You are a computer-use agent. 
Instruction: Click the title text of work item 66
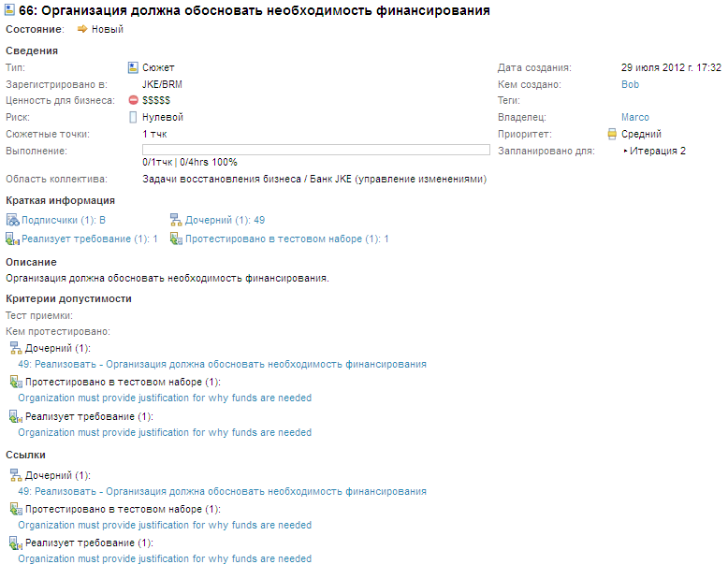tap(255, 10)
